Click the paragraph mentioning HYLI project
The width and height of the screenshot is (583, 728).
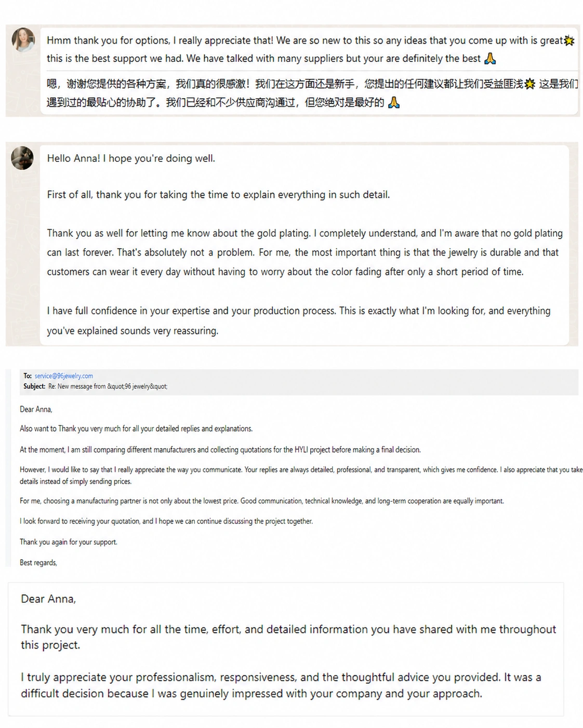point(220,450)
